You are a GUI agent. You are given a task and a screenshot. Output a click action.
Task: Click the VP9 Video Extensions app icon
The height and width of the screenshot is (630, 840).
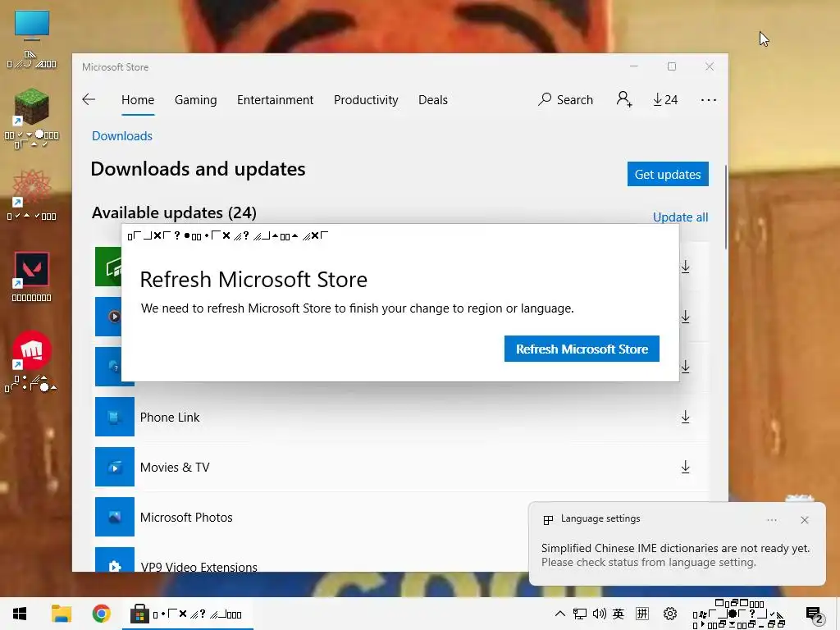pos(115,559)
